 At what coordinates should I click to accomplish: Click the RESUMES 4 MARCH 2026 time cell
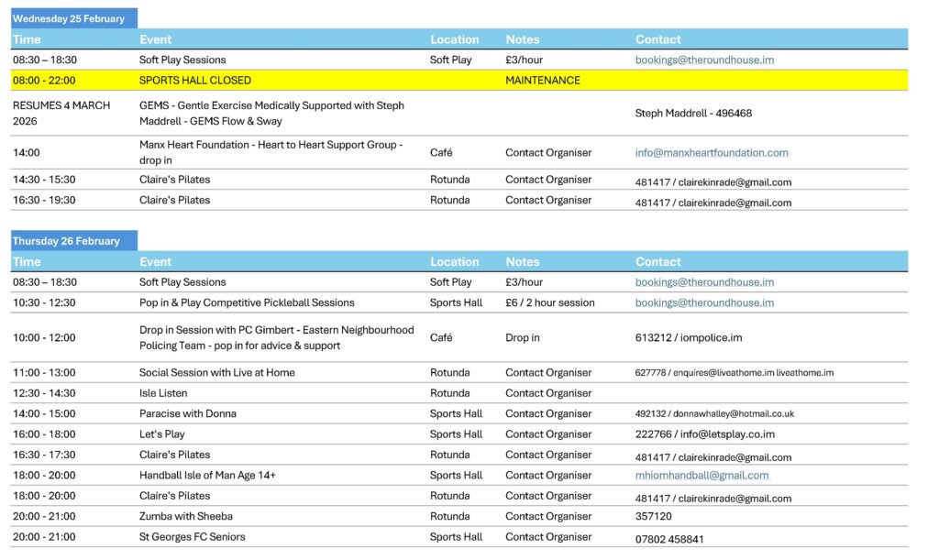61,114
